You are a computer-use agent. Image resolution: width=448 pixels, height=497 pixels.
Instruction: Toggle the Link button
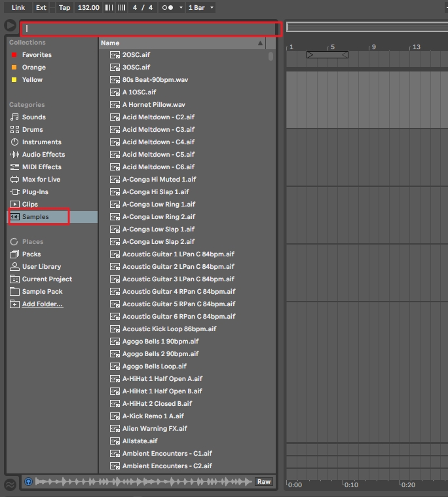click(18, 8)
